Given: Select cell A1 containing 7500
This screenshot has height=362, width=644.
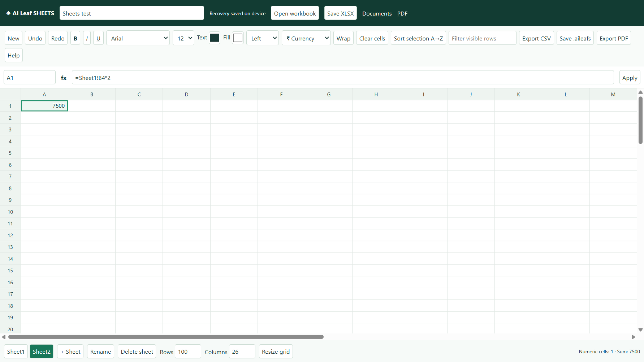Looking at the screenshot, I should pyautogui.click(x=44, y=106).
